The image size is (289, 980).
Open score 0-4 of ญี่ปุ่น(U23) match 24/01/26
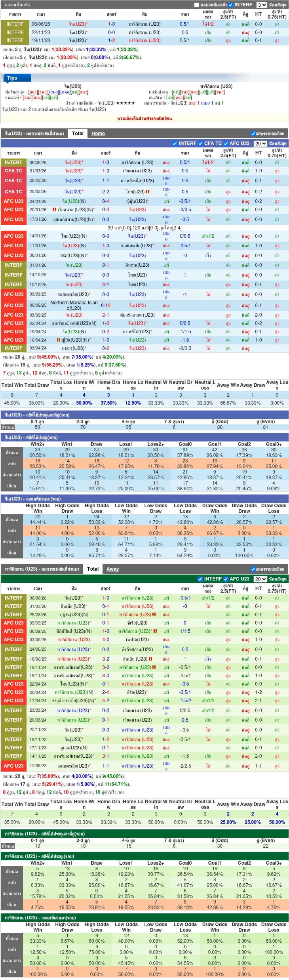(106, 201)
